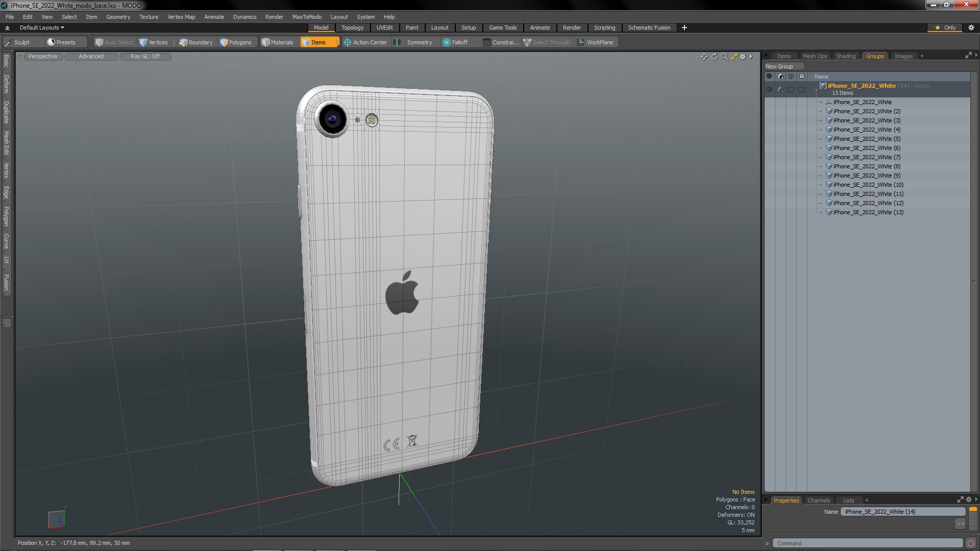
Task: Click the viewport zoom magnifier icon
Action: tap(724, 57)
